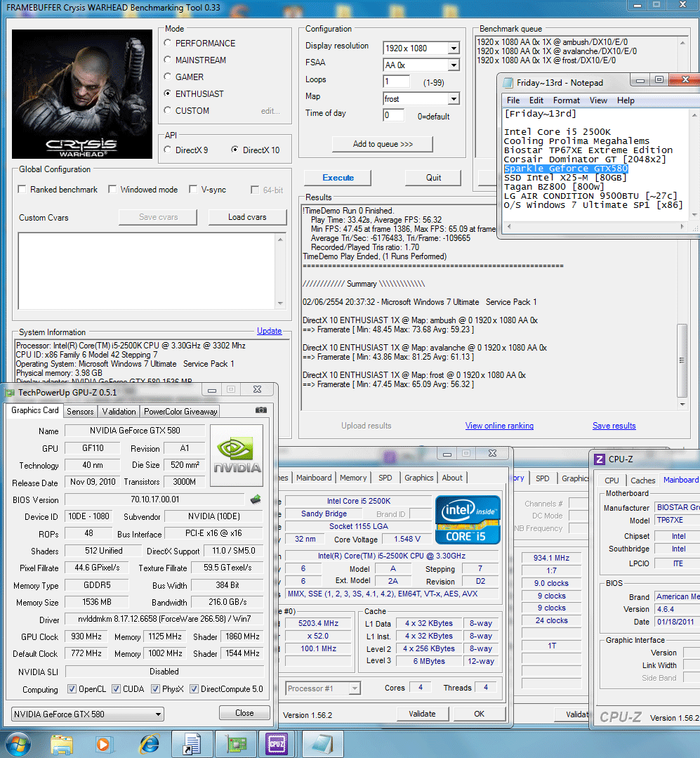Click the Crysis Warhead cover image

(82, 94)
